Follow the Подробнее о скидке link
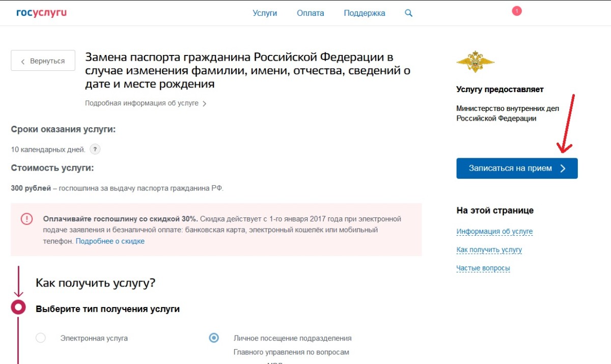611x364 pixels. tap(110, 241)
